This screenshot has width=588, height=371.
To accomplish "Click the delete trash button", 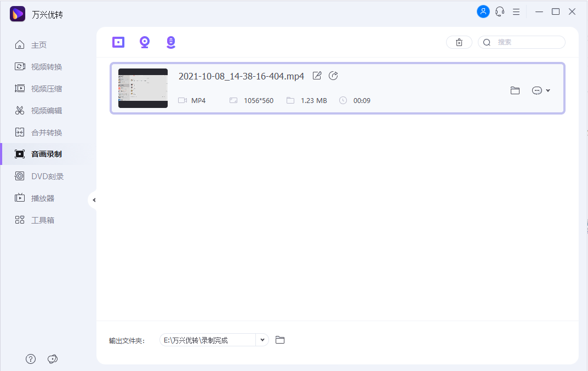I will 459,42.
